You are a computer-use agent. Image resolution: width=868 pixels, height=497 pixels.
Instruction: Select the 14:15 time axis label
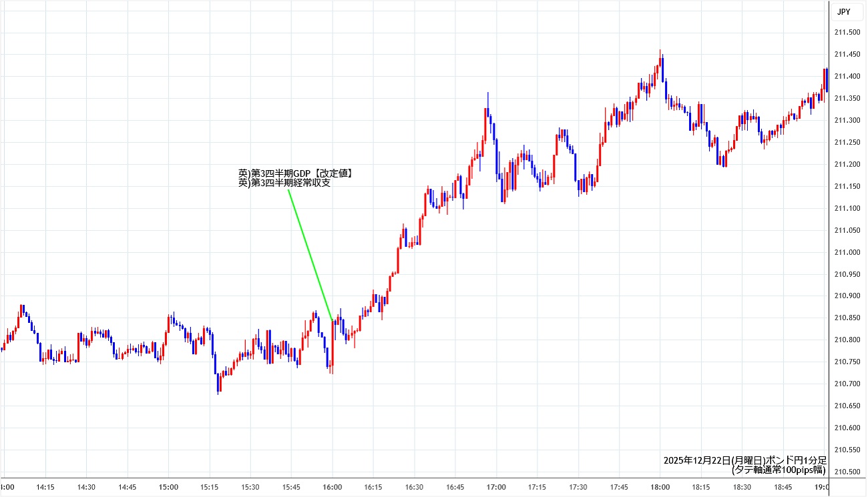pyautogui.click(x=45, y=487)
